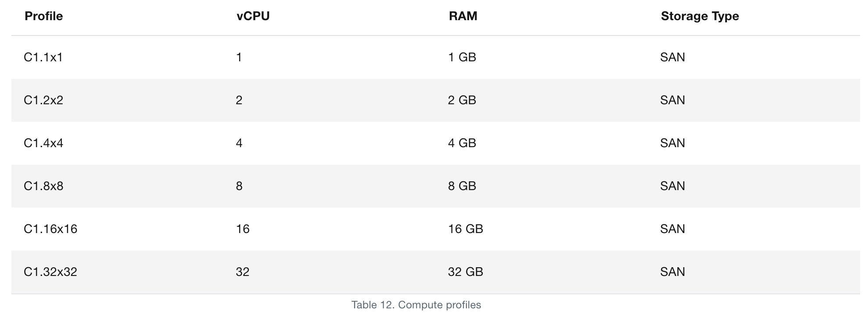
Task: Click the vCPU column header
Action: (x=253, y=16)
